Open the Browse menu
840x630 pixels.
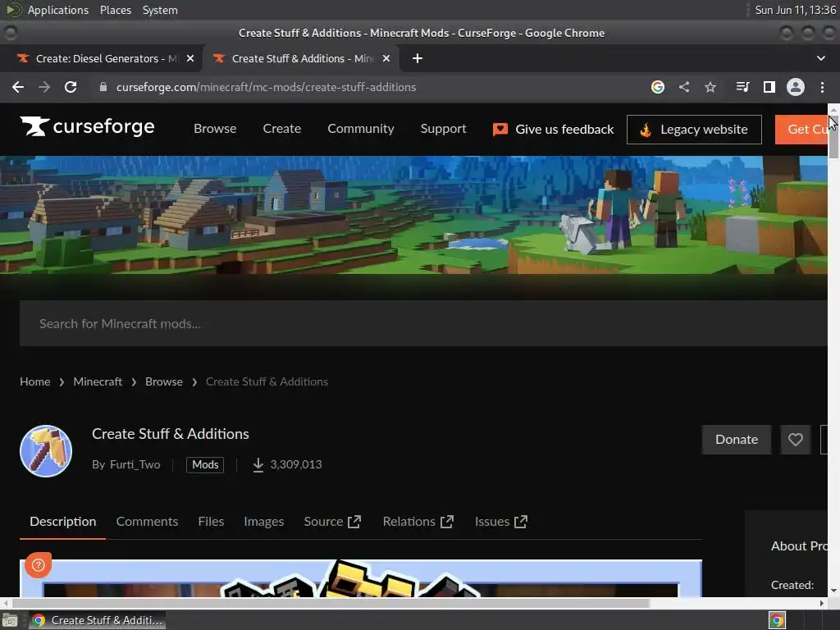tap(215, 129)
